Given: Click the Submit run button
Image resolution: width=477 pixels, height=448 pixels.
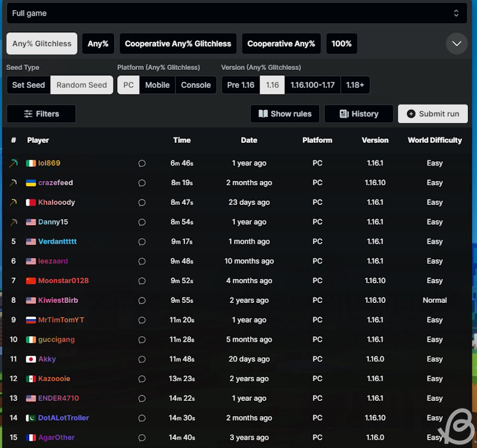Looking at the screenshot, I should [433, 113].
